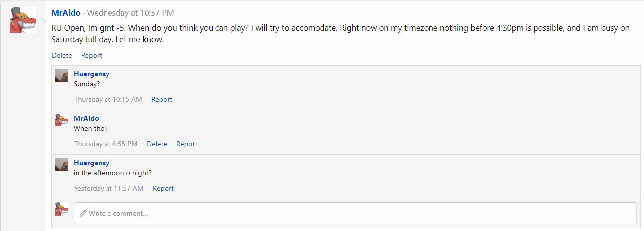
Task: Delete the main profile post
Action: tap(62, 55)
